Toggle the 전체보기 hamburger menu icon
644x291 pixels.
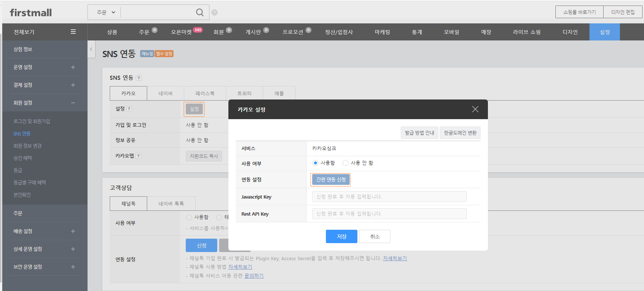73,32
